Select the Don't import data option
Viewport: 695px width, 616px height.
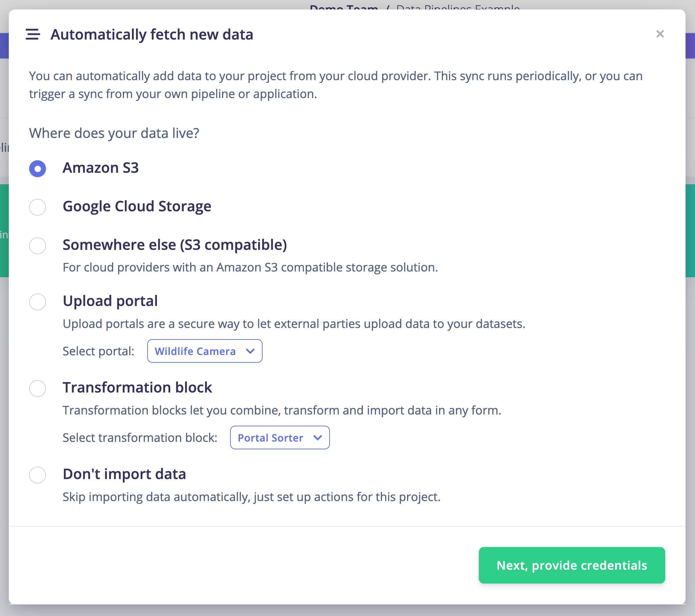(38, 475)
